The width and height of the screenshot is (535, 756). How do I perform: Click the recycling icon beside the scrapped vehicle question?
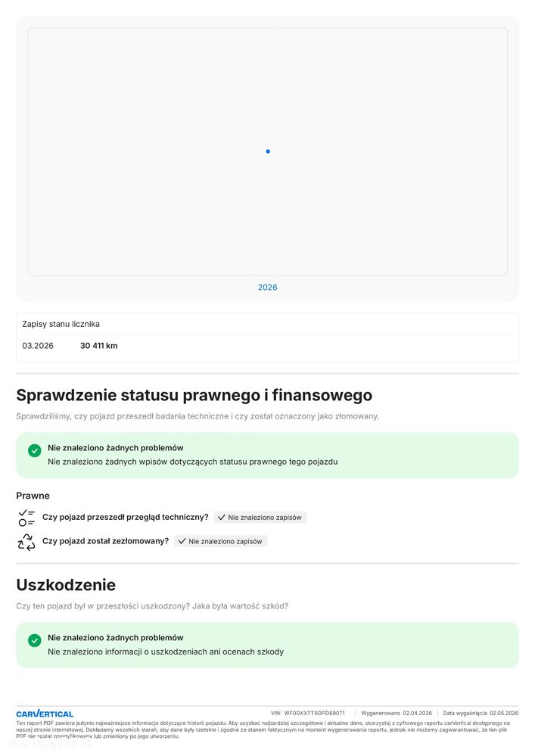[x=26, y=542]
